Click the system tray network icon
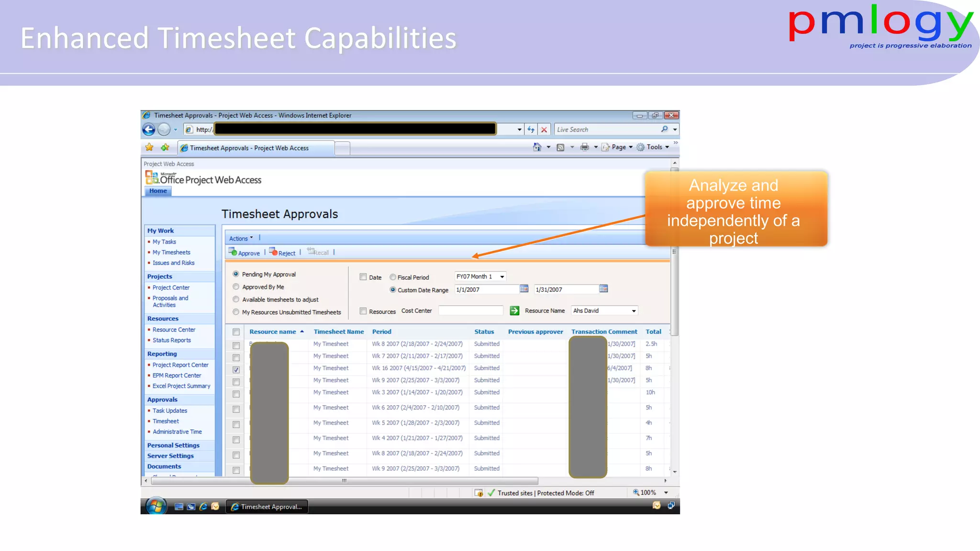This screenshot has width=980, height=551. pos(671,506)
